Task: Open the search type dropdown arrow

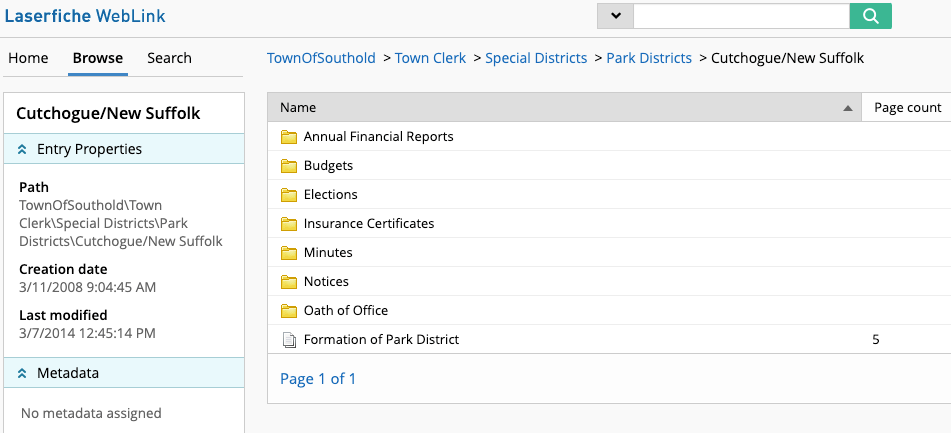Action: click(x=615, y=16)
